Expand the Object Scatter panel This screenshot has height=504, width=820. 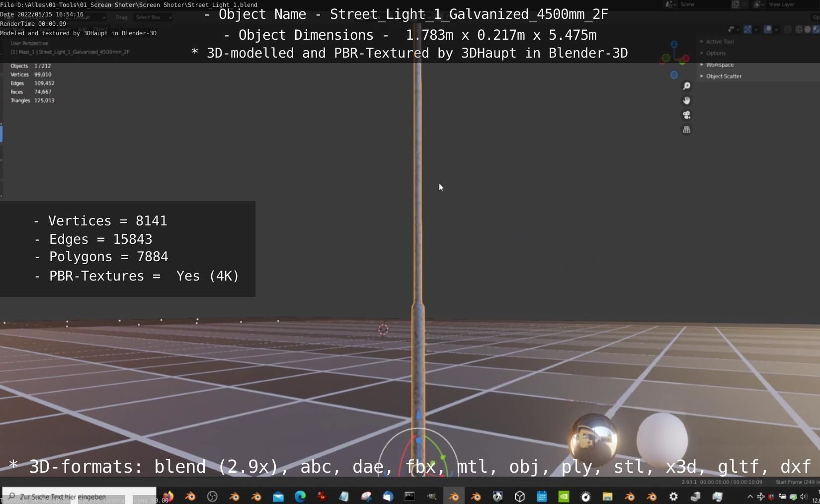click(x=721, y=76)
